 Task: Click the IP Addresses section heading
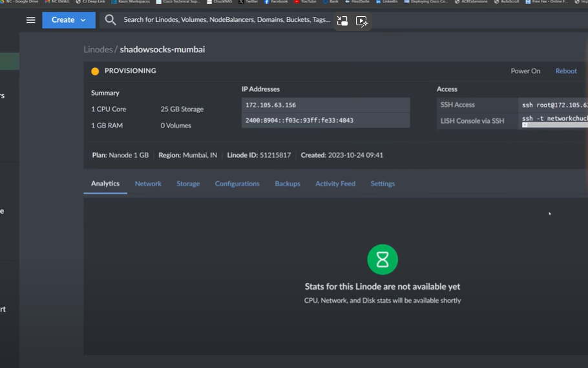[x=260, y=89]
